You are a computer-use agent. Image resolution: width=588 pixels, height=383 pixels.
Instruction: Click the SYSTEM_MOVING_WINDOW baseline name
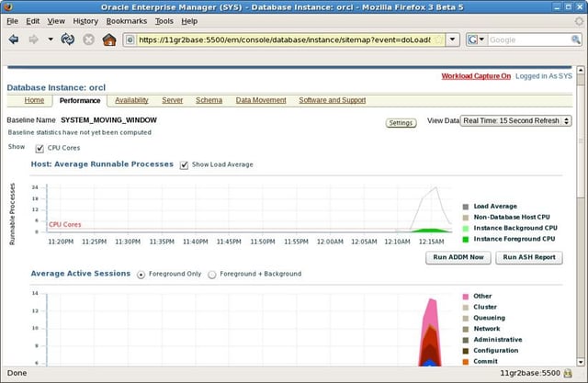pyautogui.click(x=108, y=120)
